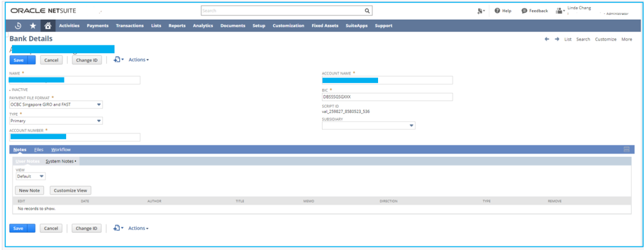Viewport: 644px width, 250px height.
Task: Switch to the Files subtab
Action: click(39, 150)
